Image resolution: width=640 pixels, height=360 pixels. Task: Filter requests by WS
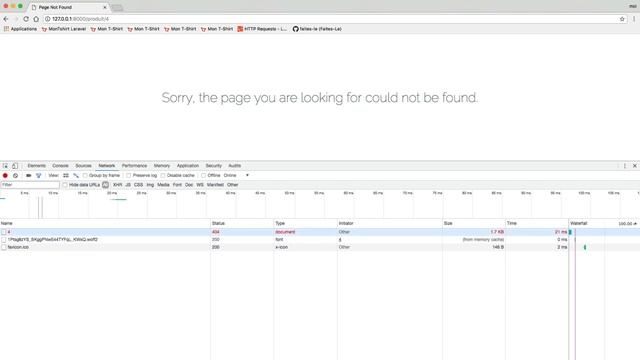(200, 185)
